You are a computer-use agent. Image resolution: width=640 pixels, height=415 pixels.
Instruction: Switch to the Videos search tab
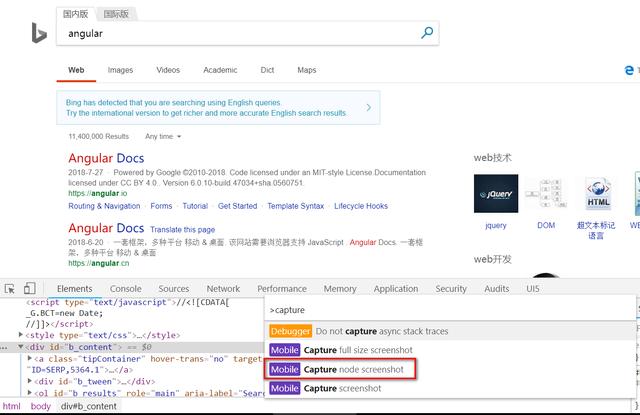[168, 70]
